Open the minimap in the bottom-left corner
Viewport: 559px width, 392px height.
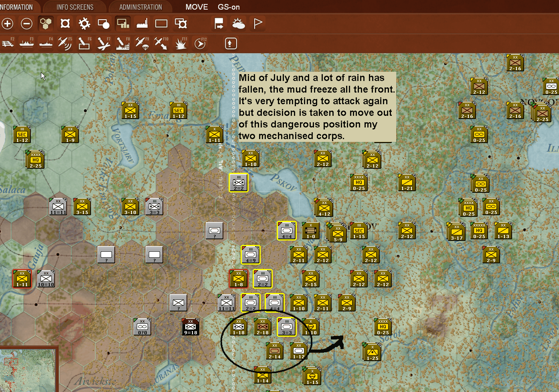pos(28,370)
